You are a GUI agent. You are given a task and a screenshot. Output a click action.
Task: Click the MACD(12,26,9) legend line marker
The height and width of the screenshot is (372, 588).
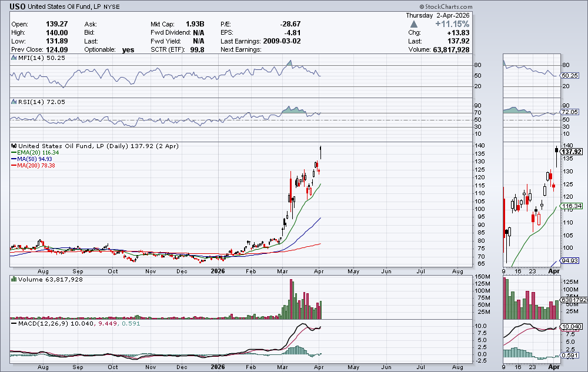click(14, 323)
